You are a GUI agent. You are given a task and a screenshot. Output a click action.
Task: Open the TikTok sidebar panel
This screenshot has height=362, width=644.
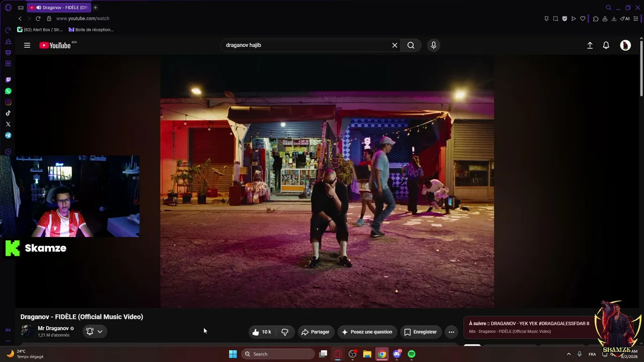8,113
